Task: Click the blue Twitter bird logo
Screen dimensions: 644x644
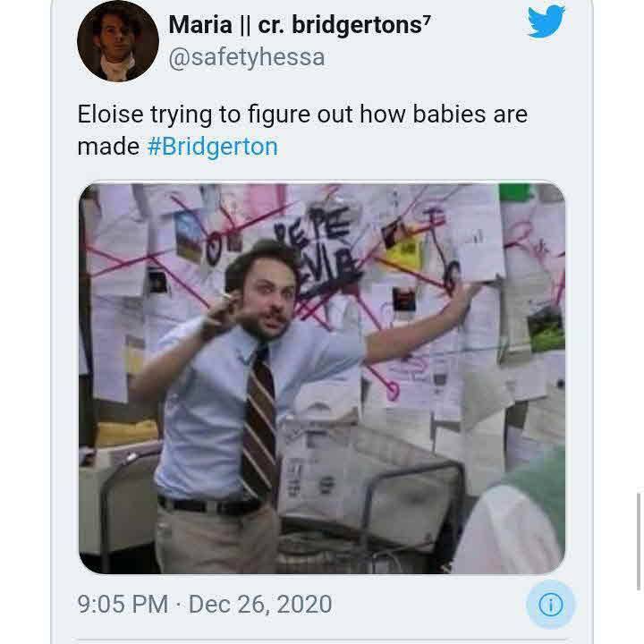Action: pos(547,21)
